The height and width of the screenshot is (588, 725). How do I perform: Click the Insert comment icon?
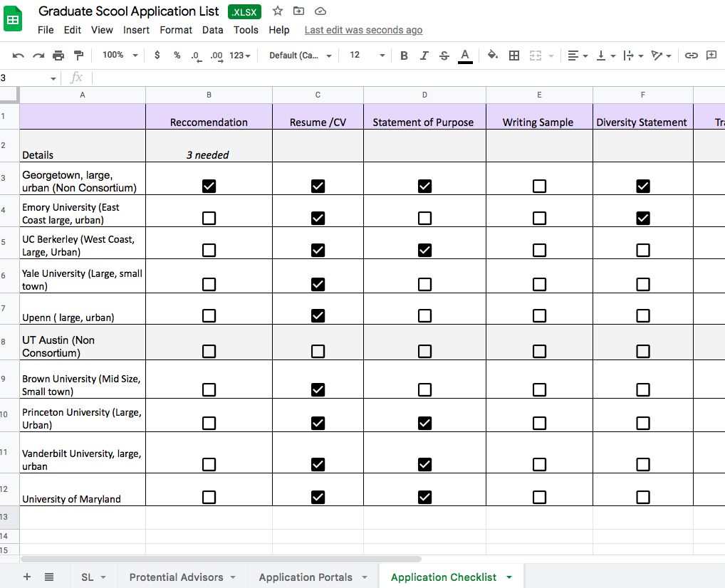(x=709, y=55)
